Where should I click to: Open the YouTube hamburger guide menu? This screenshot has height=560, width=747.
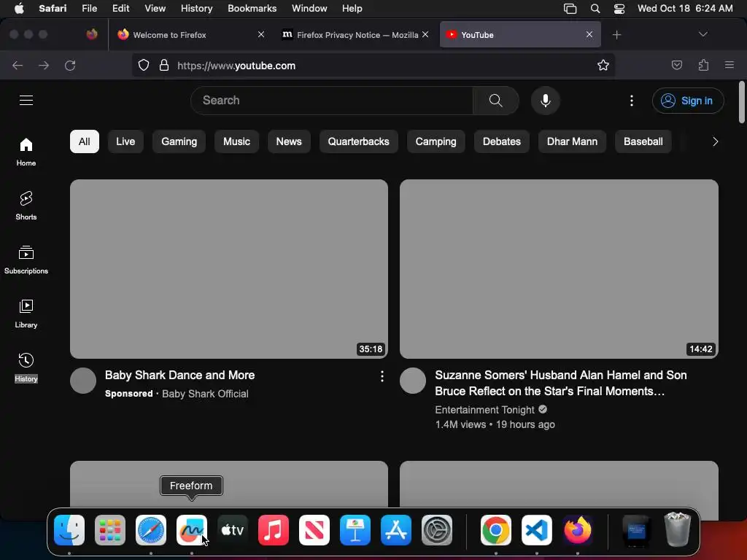[x=26, y=101]
